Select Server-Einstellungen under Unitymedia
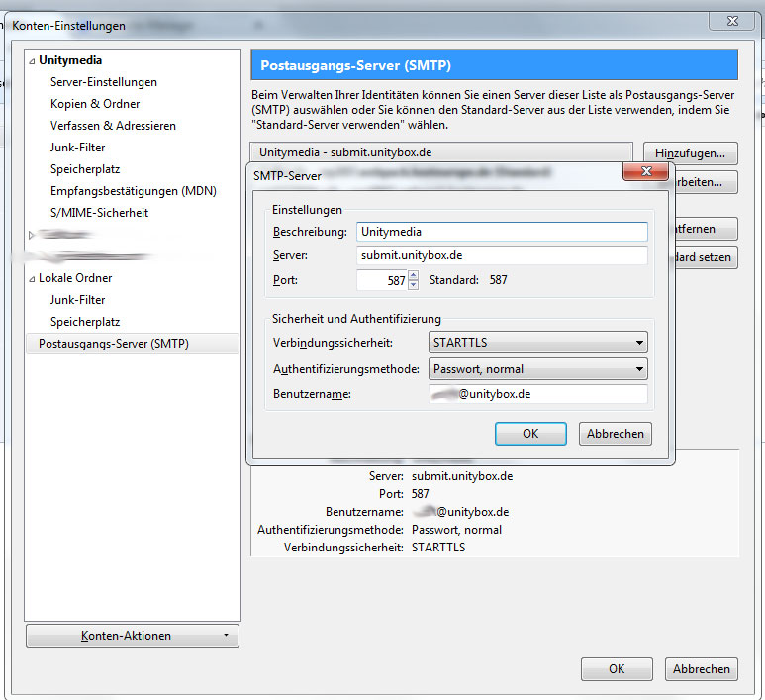The image size is (765, 700). click(x=104, y=82)
